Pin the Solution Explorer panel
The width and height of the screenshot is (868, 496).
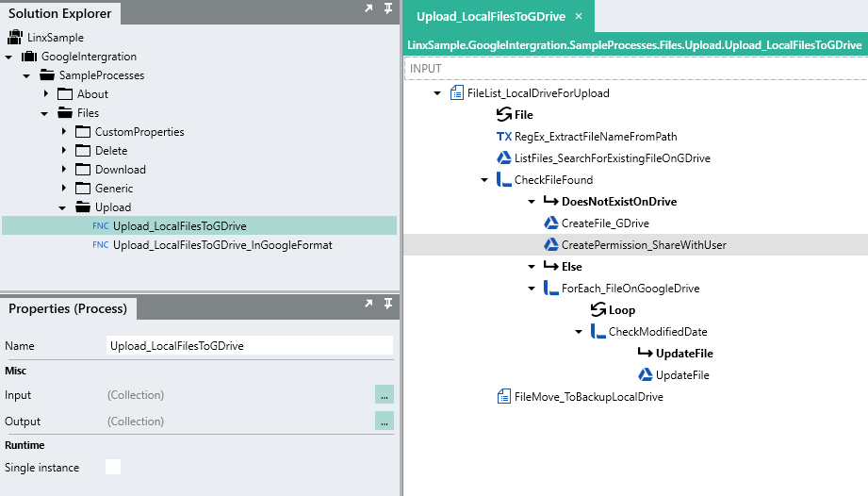(x=388, y=8)
